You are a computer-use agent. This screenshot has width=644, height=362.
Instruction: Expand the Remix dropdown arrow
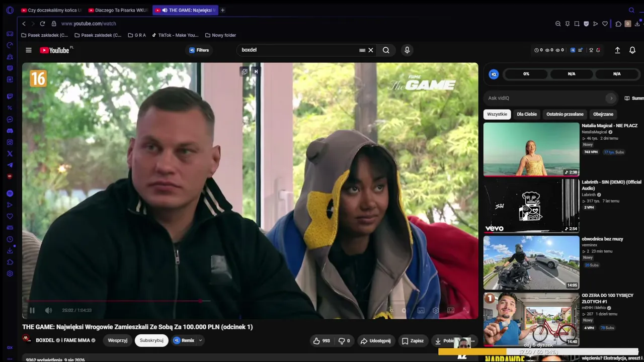[x=200, y=340]
